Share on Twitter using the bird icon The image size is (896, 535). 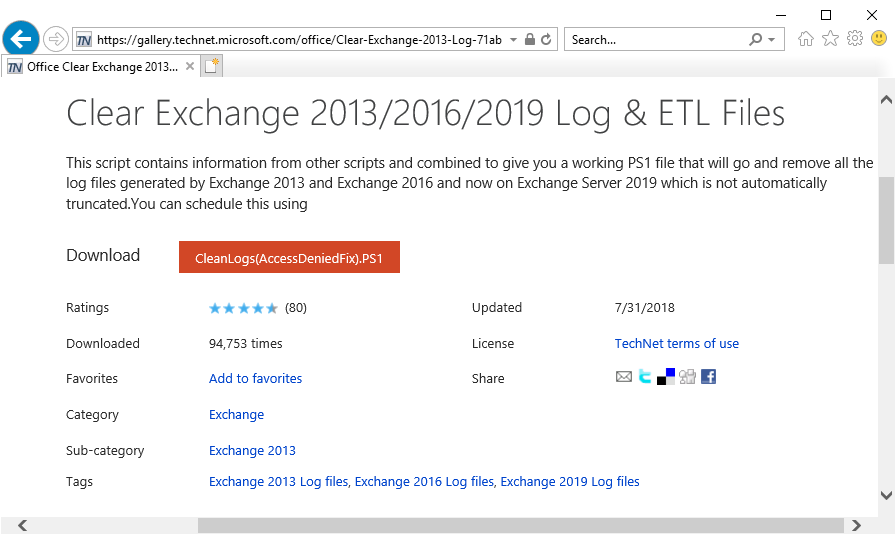point(645,377)
